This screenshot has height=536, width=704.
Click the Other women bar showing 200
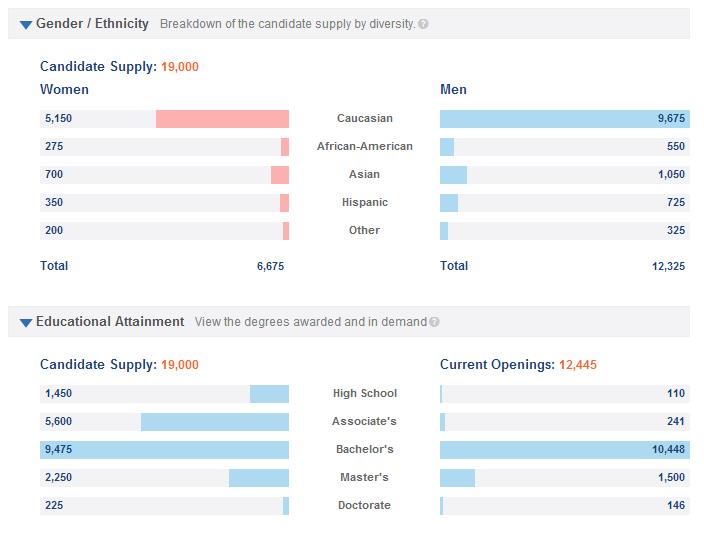point(286,230)
